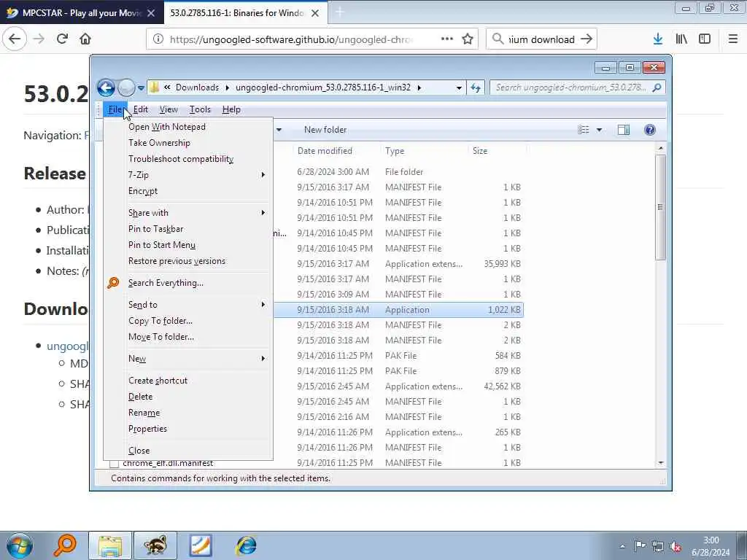Open the Firefox home page

[x=85, y=39]
